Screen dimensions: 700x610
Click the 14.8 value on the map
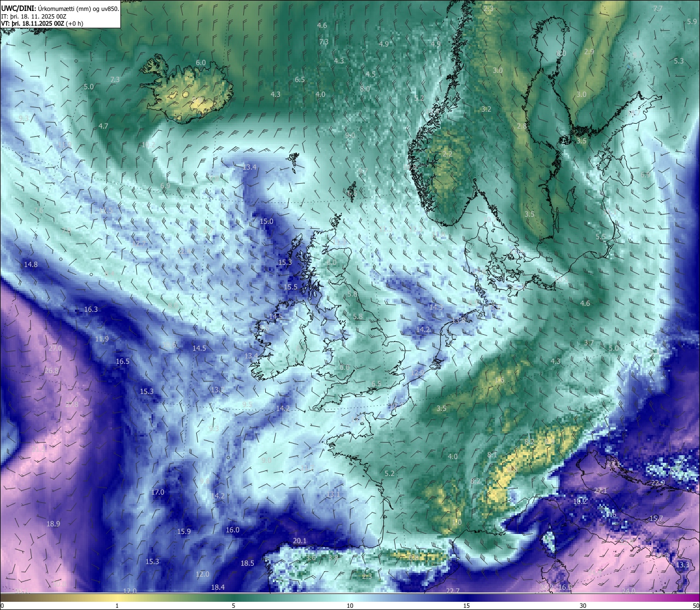tap(31, 264)
